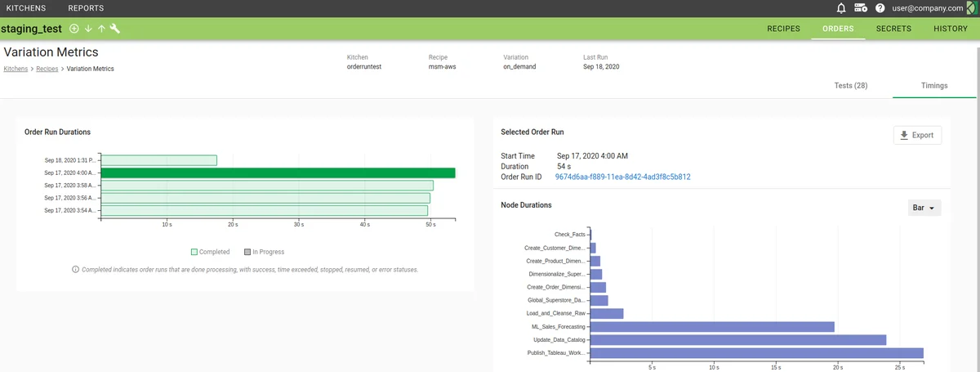Screen dimensions: 980x372
Task: Open the Bar chart type dropdown
Action: pos(924,208)
